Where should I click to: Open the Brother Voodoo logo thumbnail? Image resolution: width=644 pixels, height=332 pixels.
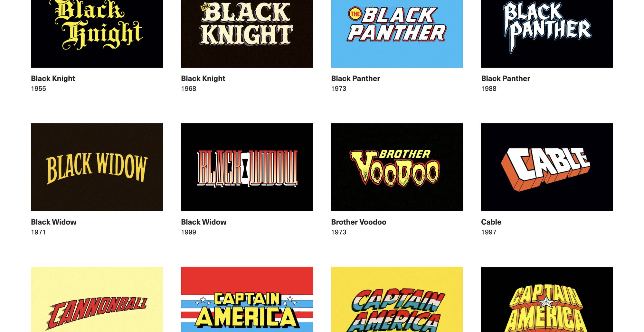coord(397,167)
